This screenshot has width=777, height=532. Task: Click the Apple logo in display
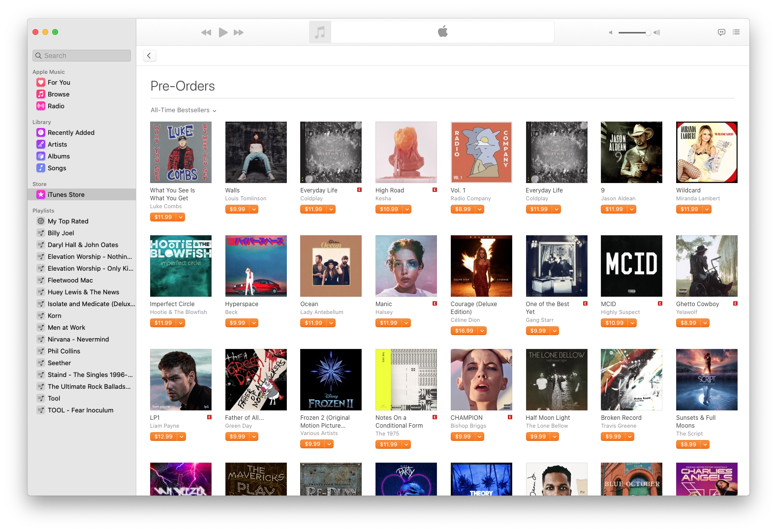pos(443,32)
